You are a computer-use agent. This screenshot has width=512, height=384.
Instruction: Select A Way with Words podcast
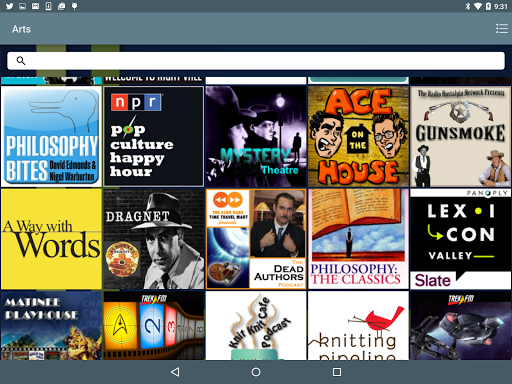click(51, 239)
